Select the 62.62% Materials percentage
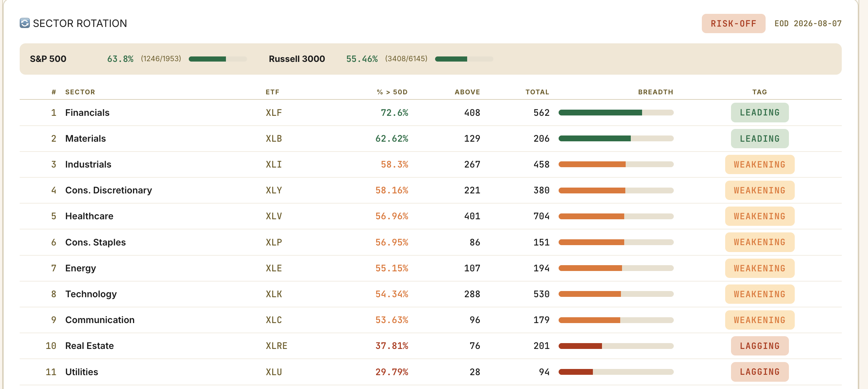Screen dimensions: 868x389 point(392,139)
